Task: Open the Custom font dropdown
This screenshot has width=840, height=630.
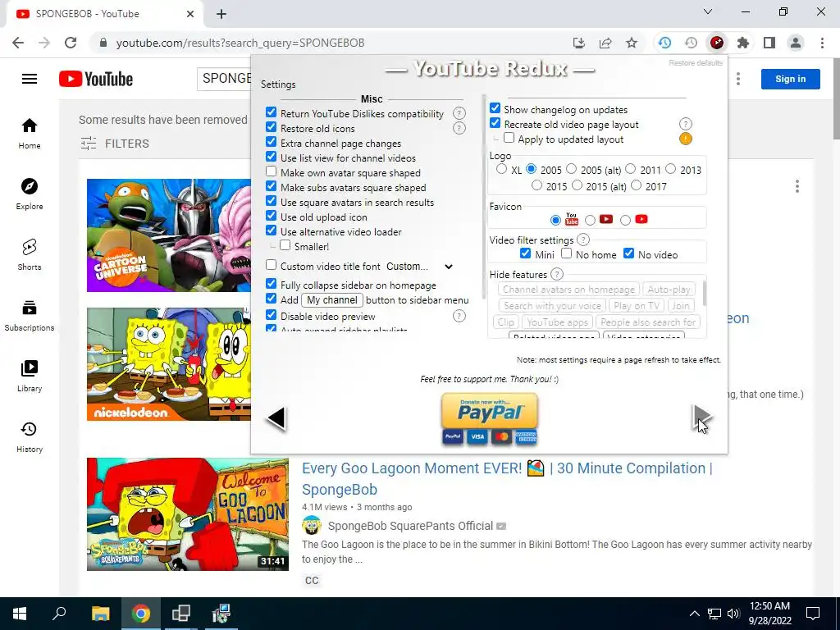Action: (419, 267)
